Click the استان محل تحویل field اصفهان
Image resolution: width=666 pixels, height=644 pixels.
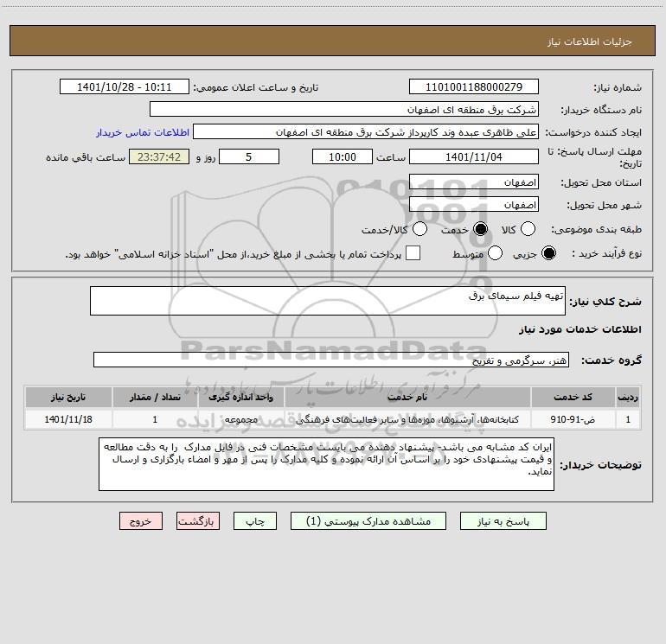coord(474,182)
